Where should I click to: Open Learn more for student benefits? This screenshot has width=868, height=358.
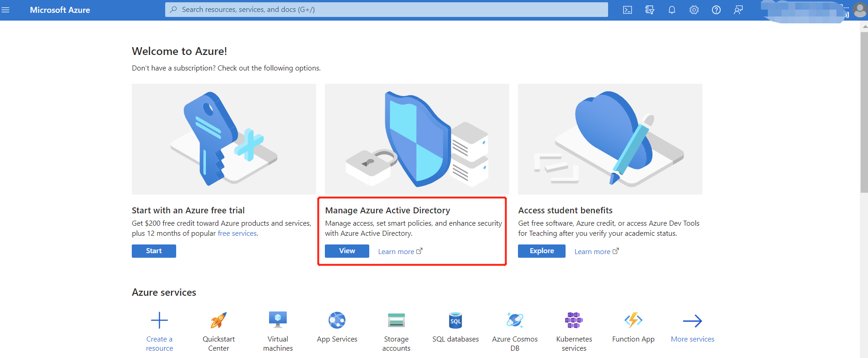[597, 252]
